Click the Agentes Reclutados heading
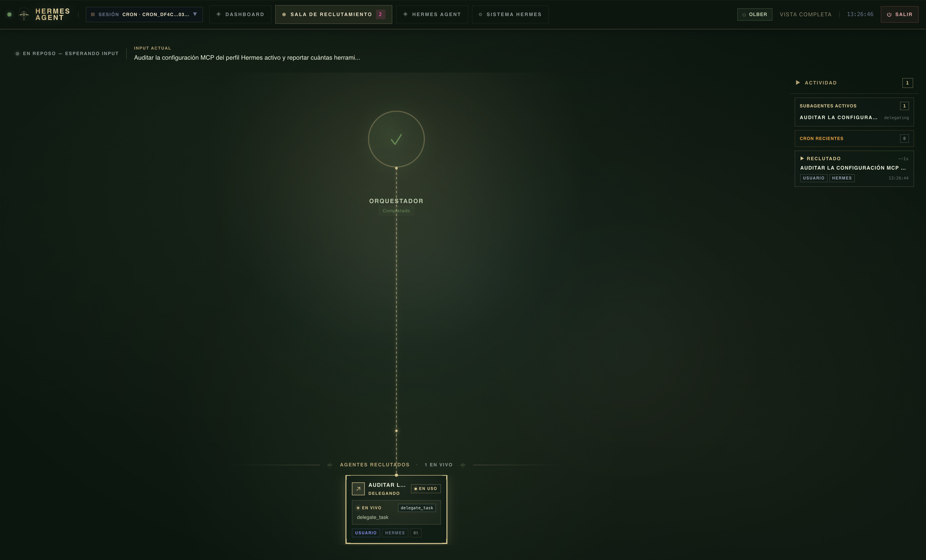The width and height of the screenshot is (926, 560). (375, 465)
